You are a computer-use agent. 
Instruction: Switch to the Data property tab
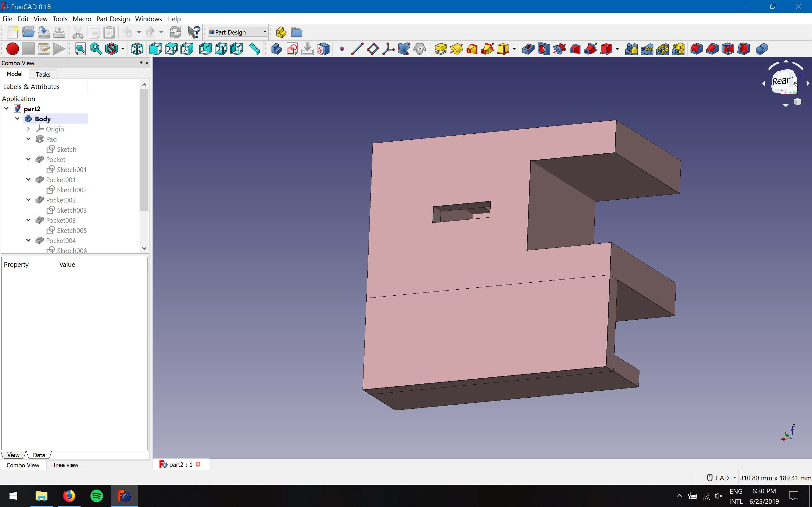tap(39, 455)
